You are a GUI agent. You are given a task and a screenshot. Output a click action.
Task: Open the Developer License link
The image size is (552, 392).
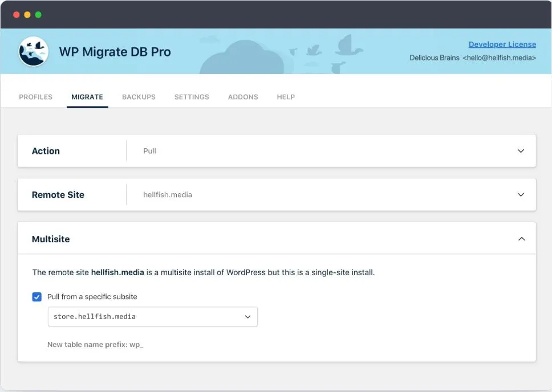coord(502,44)
